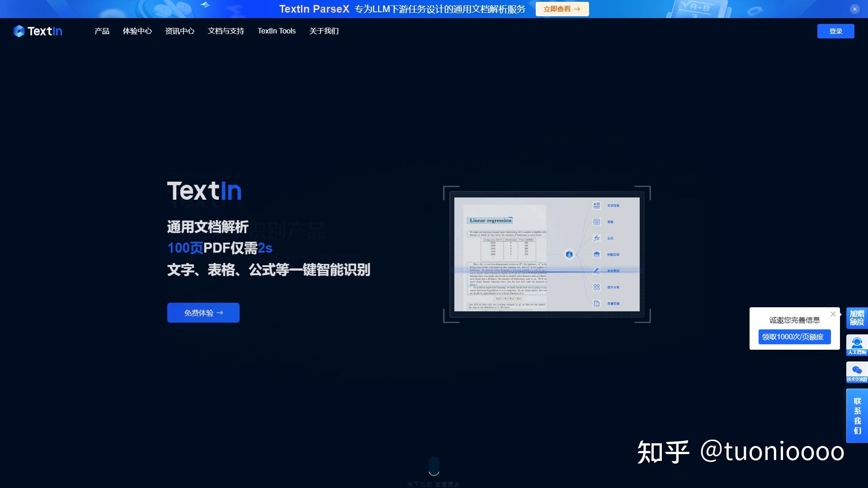The image size is (868, 488).
Task: Switch to TextIn Tools menu item
Action: (x=276, y=31)
